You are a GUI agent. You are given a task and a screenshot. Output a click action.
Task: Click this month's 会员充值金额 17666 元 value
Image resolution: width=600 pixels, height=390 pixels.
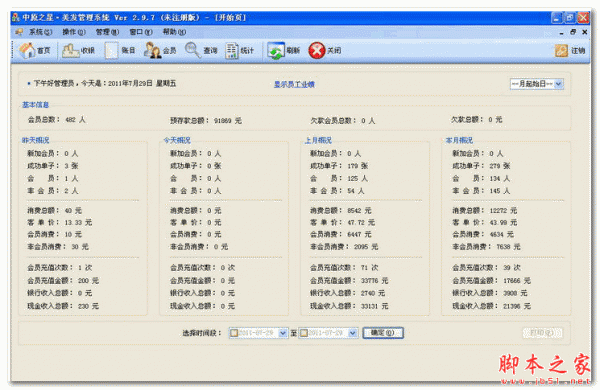(x=491, y=281)
